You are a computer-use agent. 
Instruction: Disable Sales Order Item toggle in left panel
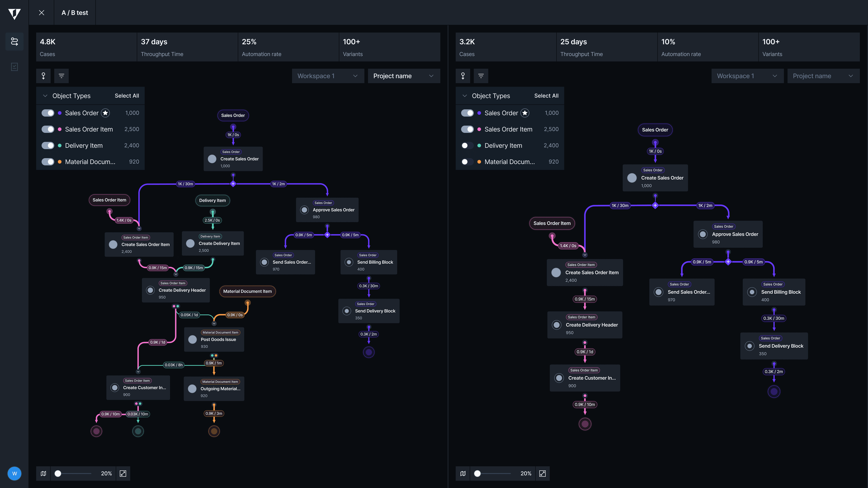pos(48,129)
